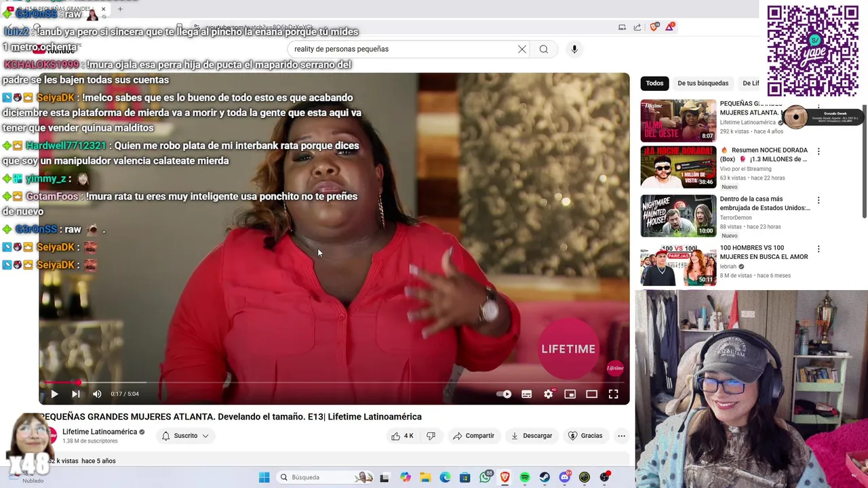This screenshot has height=488, width=868.
Task: Open video settings gear
Action: pos(549,394)
